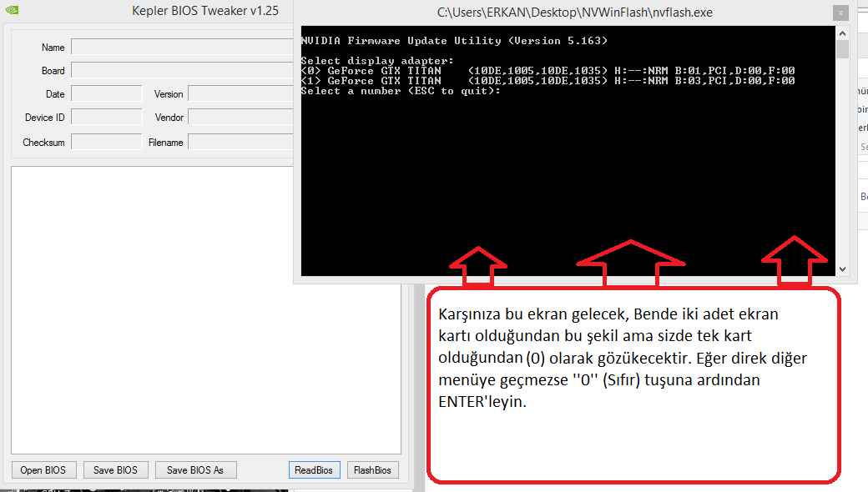Click the large empty BIOS info text area

coord(206,310)
